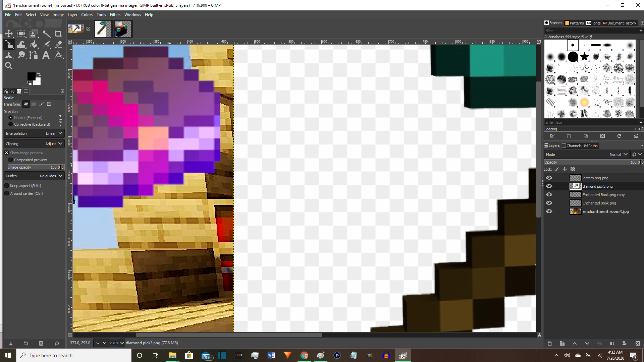Create a new layer
The height and width of the screenshot is (362, 644).
550,344
